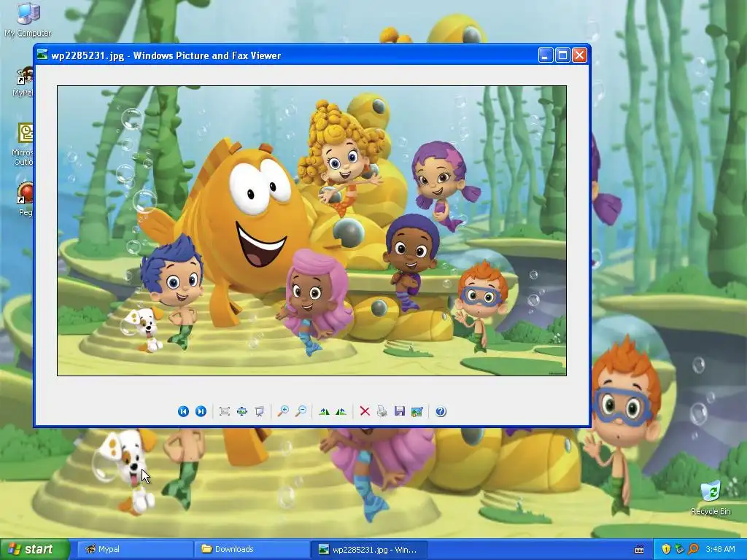Select the MyPal desktop shortcut

[x=23, y=82]
